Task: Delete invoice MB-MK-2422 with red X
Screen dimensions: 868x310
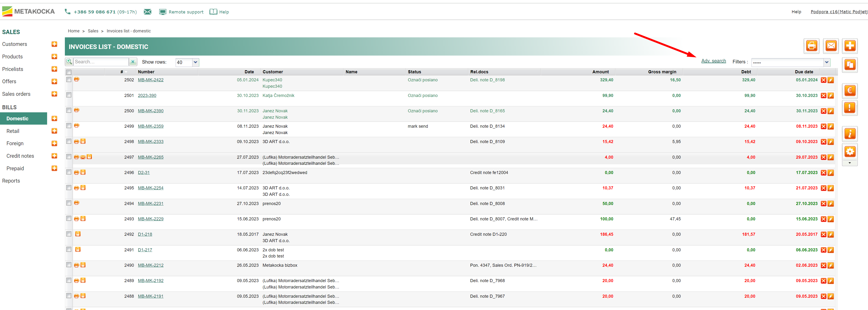Action: tap(823, 80)
